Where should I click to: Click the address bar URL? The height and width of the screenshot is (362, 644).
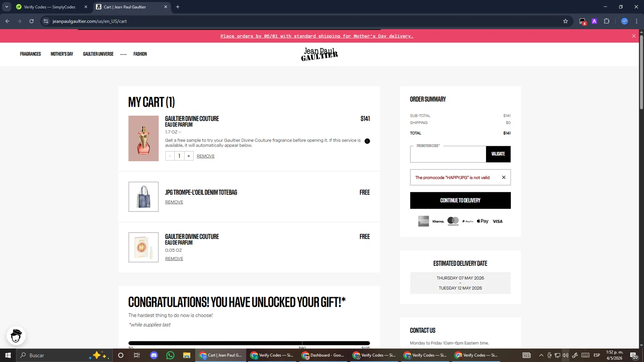pos(89,21)
